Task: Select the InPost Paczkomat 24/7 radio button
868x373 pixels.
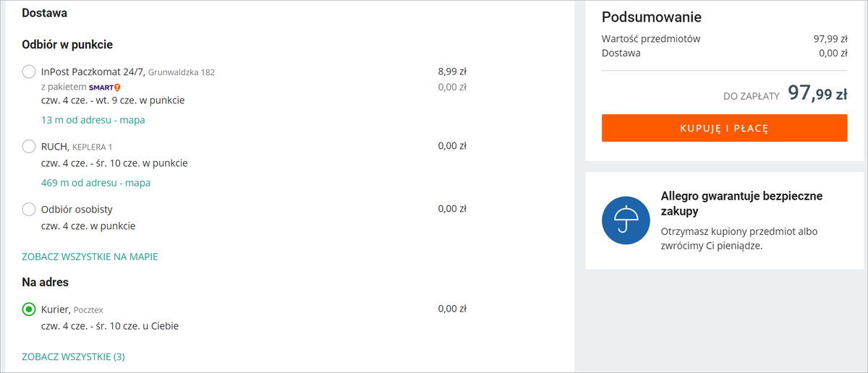Action: tap(29, 72)
